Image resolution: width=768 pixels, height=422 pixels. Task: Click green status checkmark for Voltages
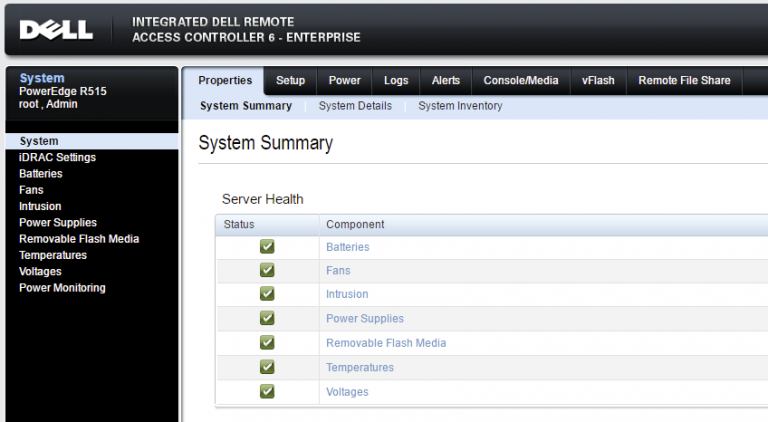(x=267, y=391)
